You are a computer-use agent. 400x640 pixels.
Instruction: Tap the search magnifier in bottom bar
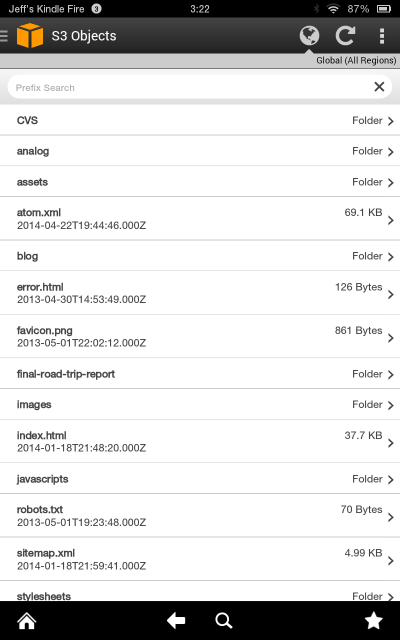pos(224,621)
